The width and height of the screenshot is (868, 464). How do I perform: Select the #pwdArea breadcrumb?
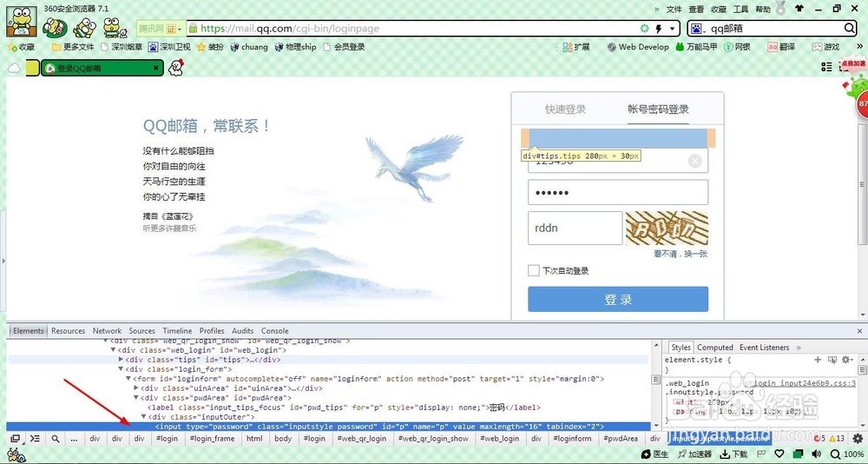[x=622, y=439]
